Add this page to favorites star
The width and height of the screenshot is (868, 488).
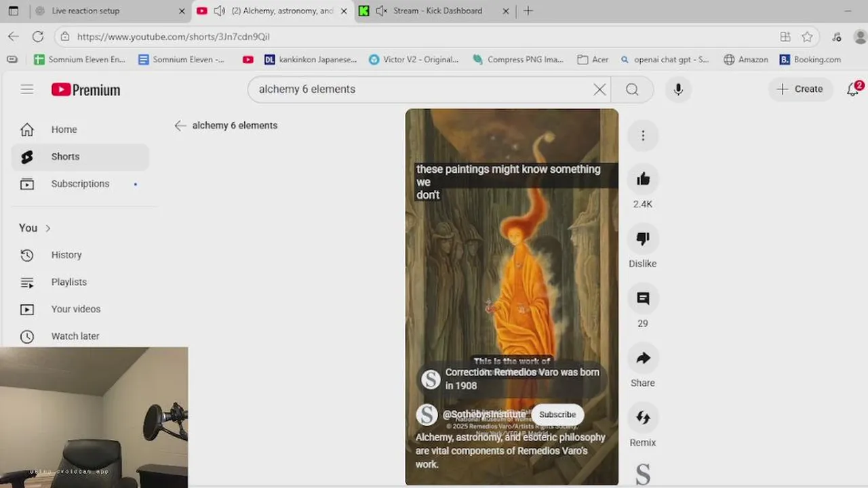click(x=807, y=37)
